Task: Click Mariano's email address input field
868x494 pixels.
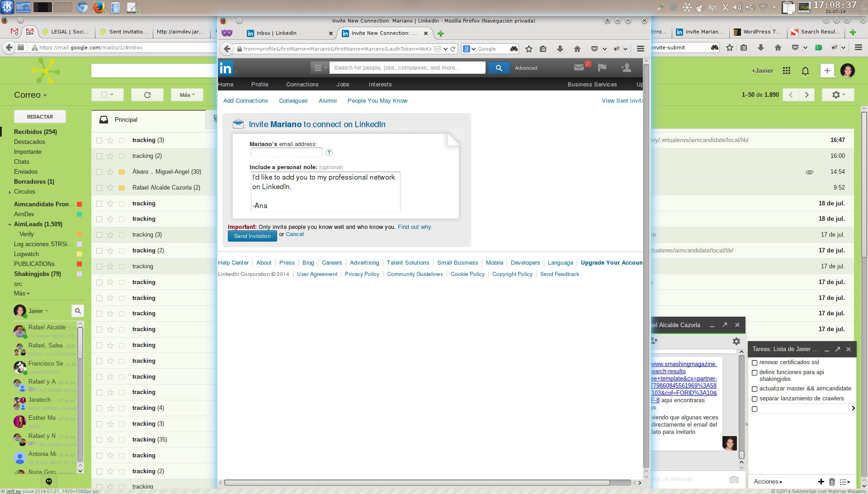Action: (287, 152)
